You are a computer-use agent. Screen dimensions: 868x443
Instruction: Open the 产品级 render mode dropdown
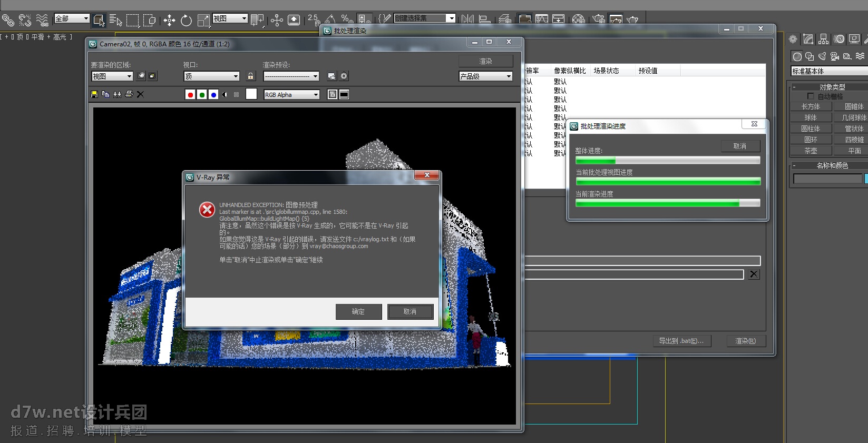pyautogui.click(x=485, y=76)
